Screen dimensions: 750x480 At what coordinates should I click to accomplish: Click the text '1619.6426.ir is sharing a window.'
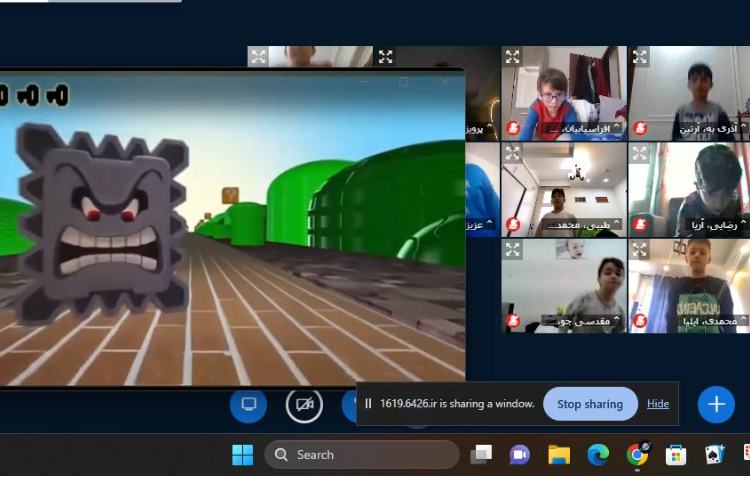click(457, 404)
